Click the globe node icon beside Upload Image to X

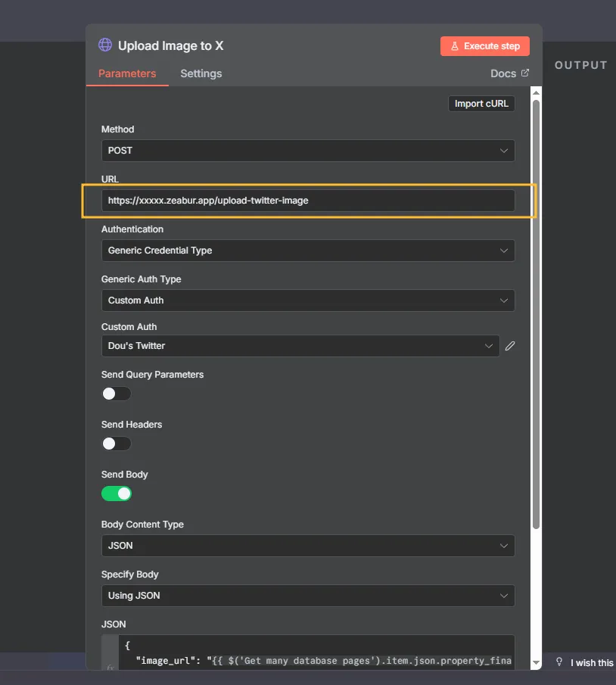[x=104, y=45]
